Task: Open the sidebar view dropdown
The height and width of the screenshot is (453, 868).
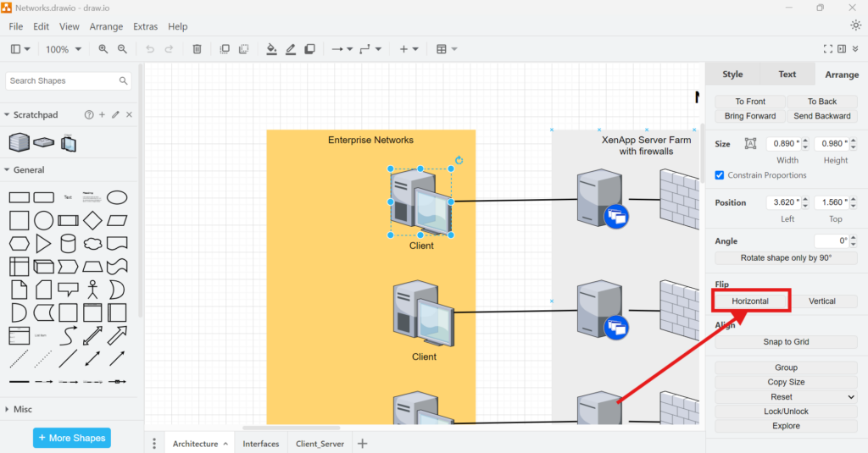Action: [x=20, y=49]
